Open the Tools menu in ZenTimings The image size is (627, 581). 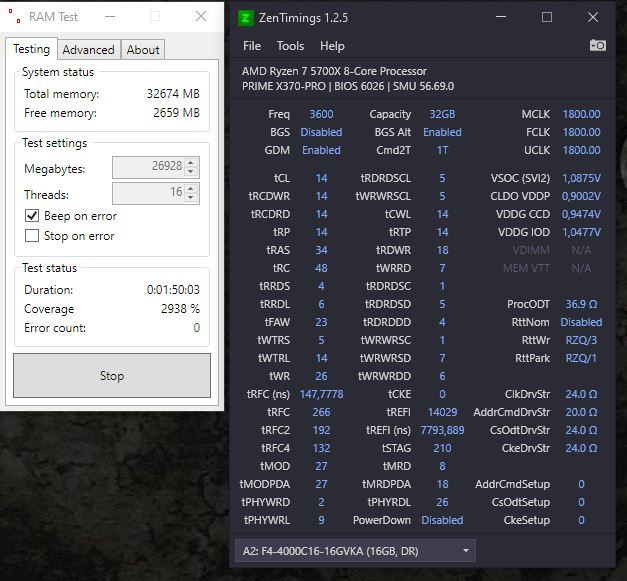(290, 46)
